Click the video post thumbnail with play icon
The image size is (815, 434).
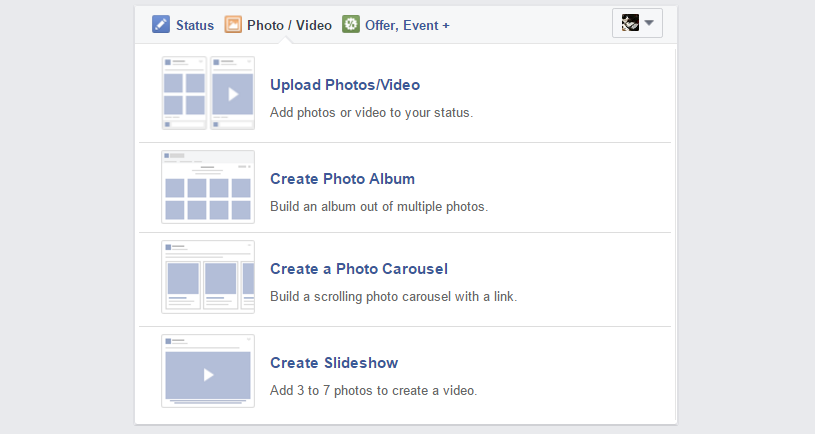[232, 93]
